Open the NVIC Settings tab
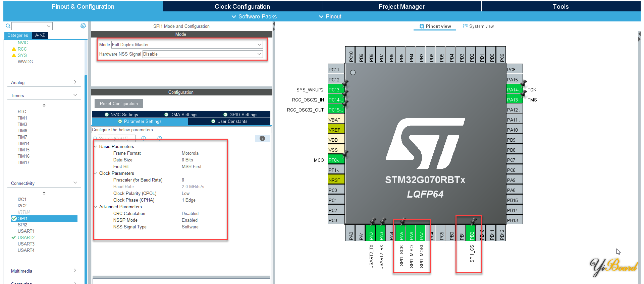The image size is (644, 284). click(x=121, y=115)
